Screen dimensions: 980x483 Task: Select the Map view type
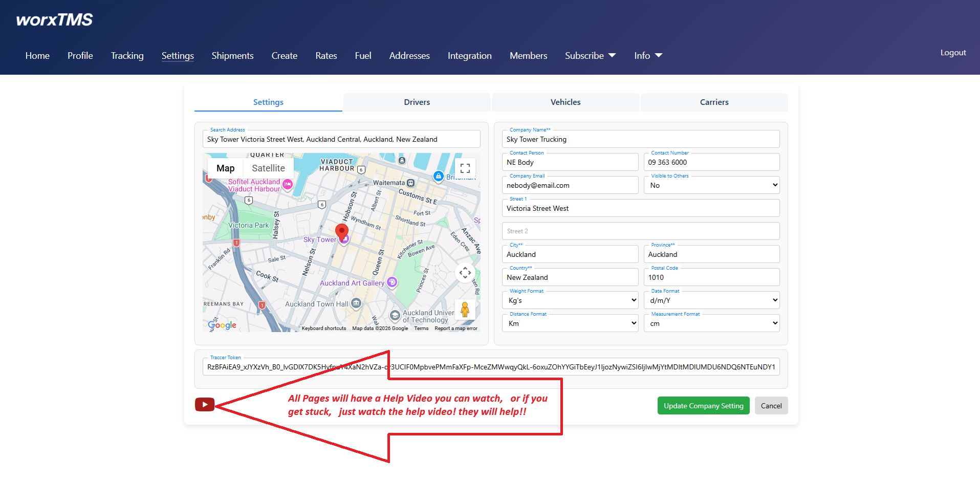(225, 168)
